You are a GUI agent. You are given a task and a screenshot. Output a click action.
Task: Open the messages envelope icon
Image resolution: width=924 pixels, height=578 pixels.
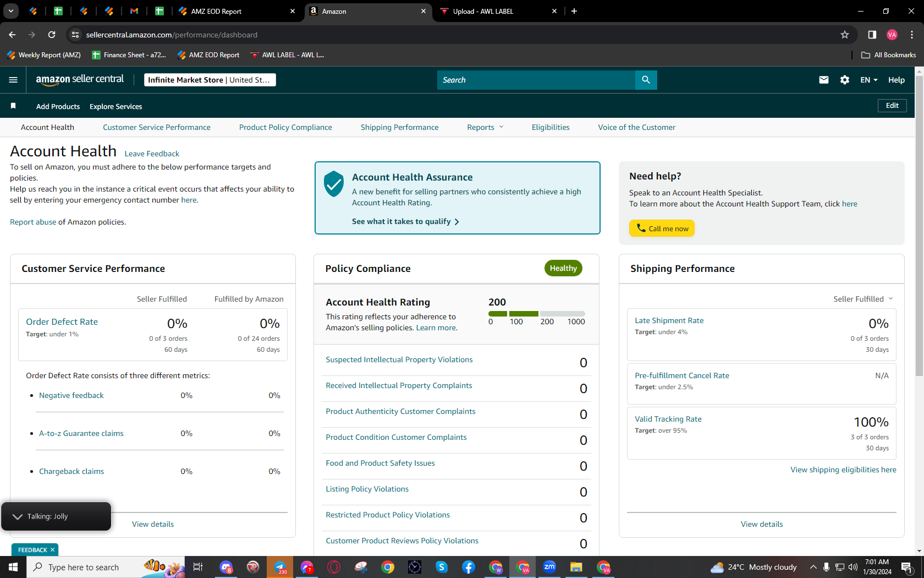tap(823, 80)
